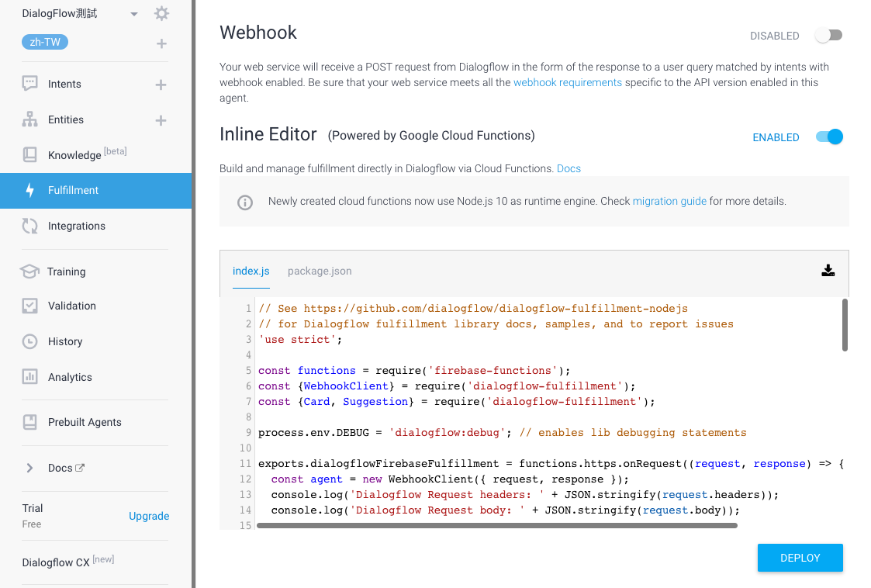
Task: Select the zh-TW language chip
Action: coord(45,42)
